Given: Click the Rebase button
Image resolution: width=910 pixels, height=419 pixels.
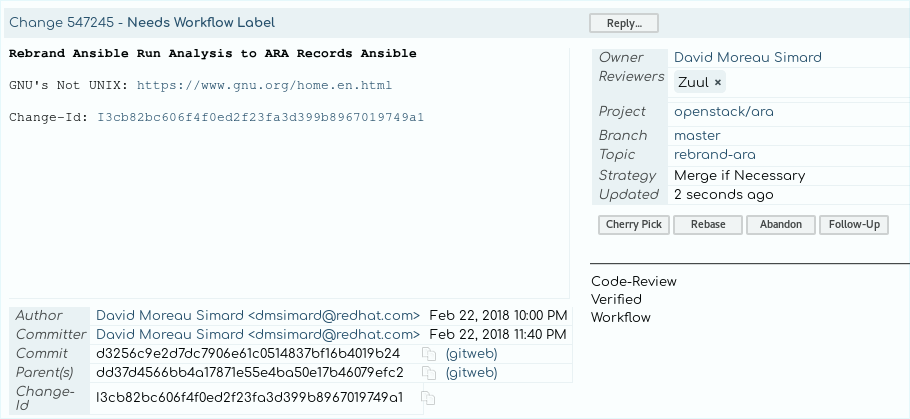Looking at the screenshot, I should pos(708,225).
